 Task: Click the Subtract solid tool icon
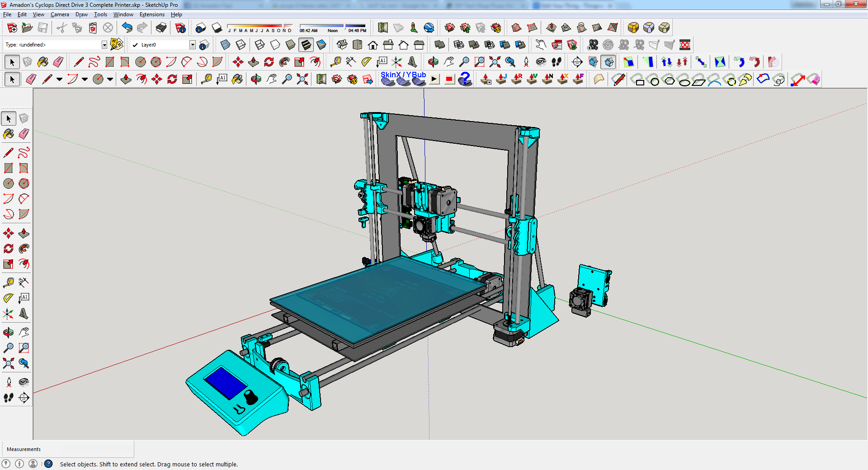(490, 45)
